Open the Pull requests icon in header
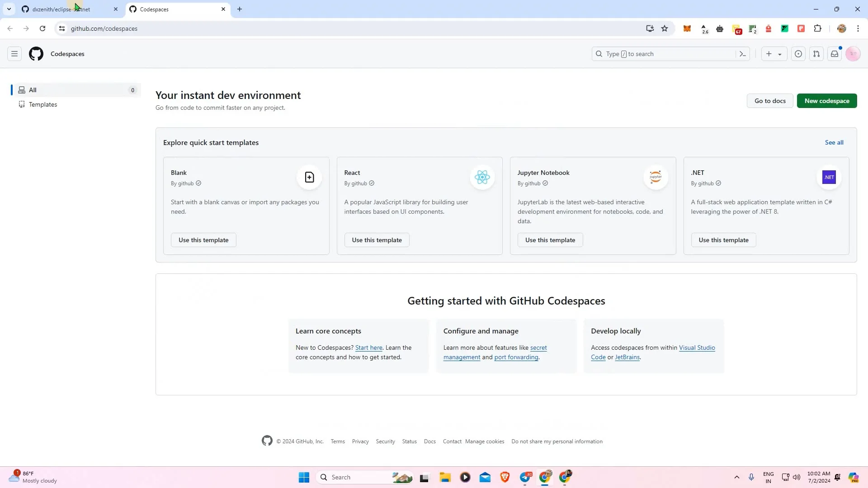 (x=816, y=54)
